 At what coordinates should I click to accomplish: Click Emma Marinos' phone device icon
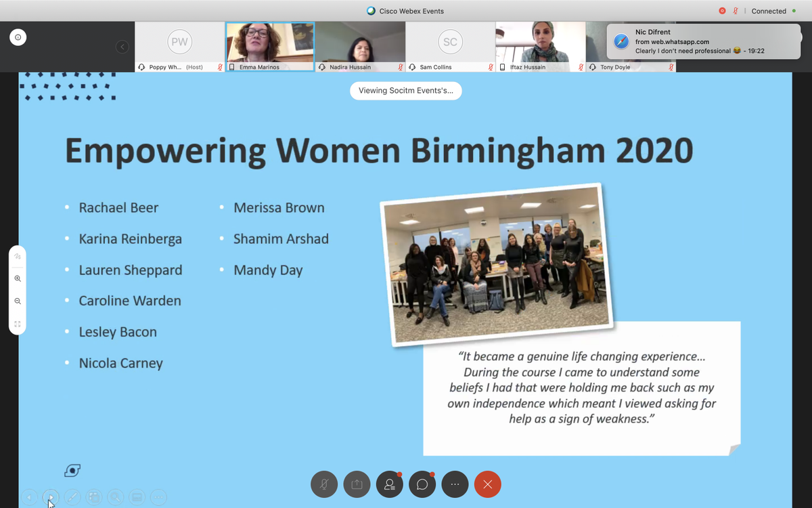[x=232, y=68]
